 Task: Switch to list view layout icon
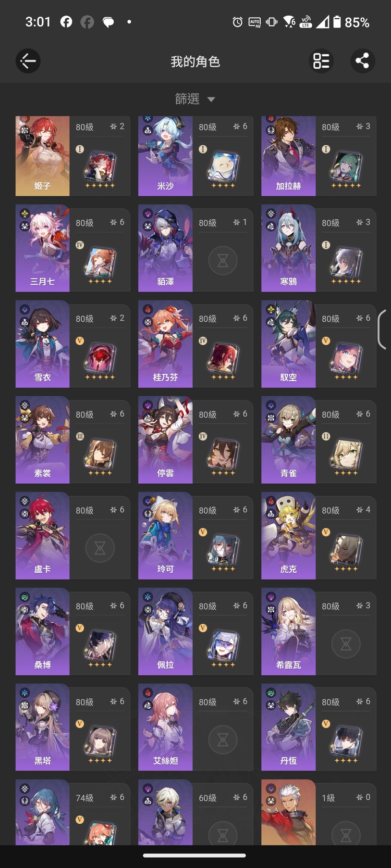[321, 61]
